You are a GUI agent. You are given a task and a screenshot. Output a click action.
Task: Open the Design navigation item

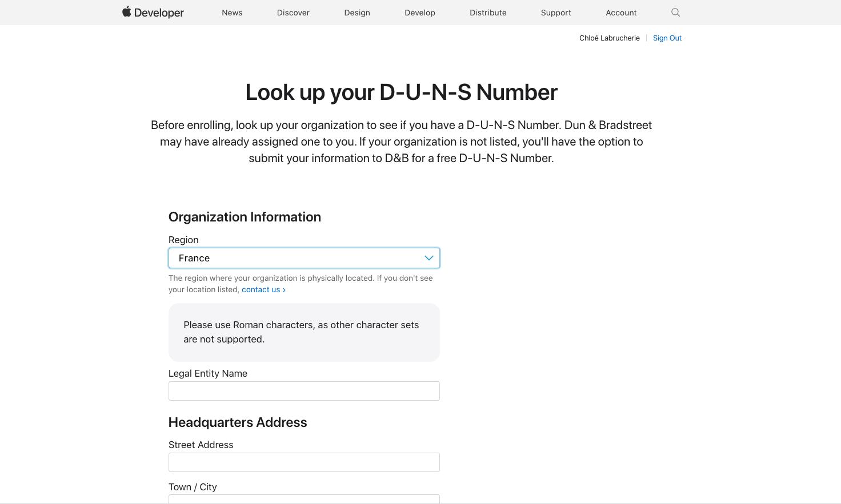point(357,13)
